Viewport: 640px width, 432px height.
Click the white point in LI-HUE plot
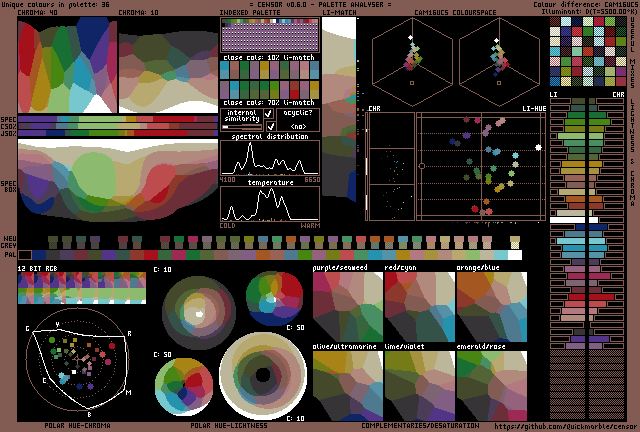[x=538, y=147]
